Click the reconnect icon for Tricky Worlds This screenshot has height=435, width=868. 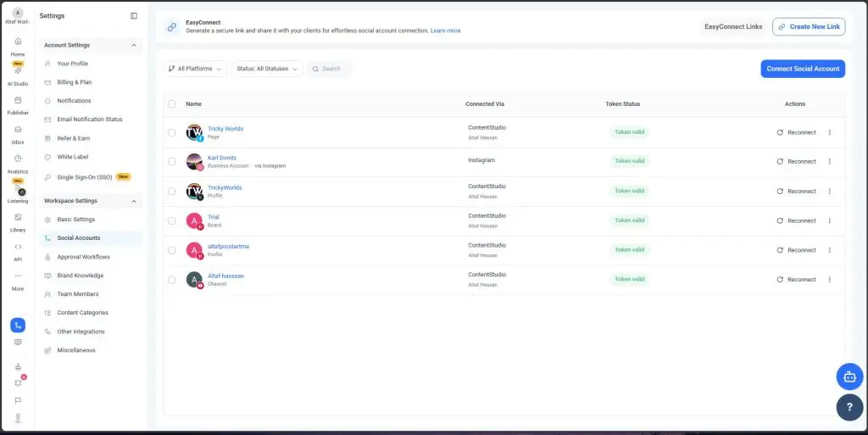click(x=780, y=132)
